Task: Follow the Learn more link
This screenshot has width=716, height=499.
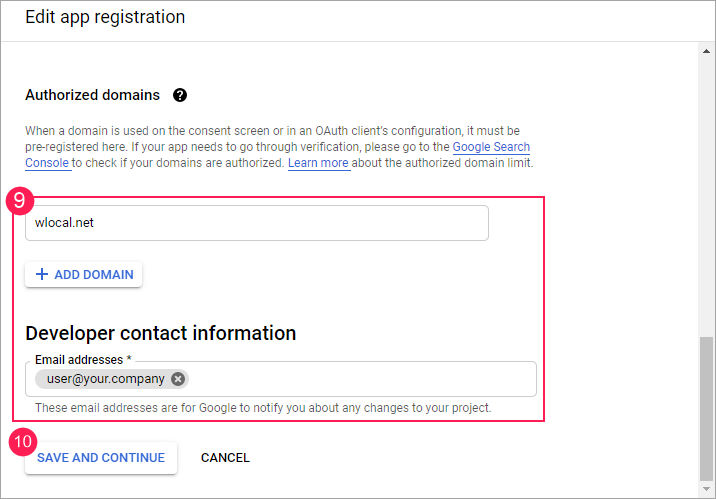Action: tap(319, 163)
